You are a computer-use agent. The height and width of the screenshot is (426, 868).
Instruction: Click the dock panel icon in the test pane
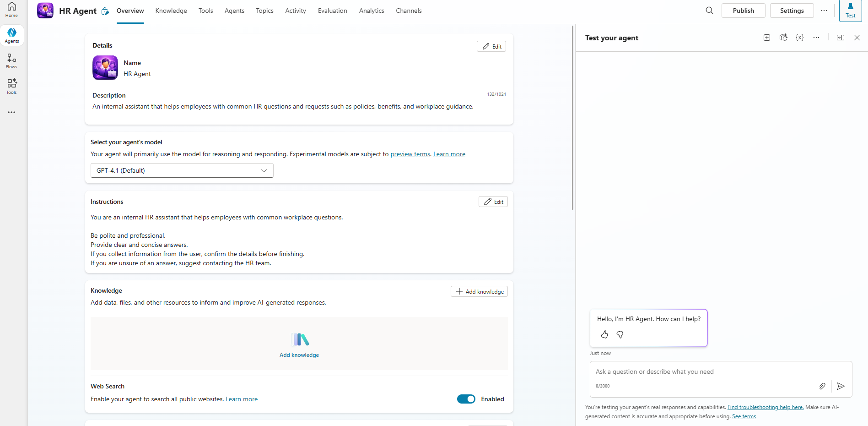pyautogui.click(x=841, y=38)
